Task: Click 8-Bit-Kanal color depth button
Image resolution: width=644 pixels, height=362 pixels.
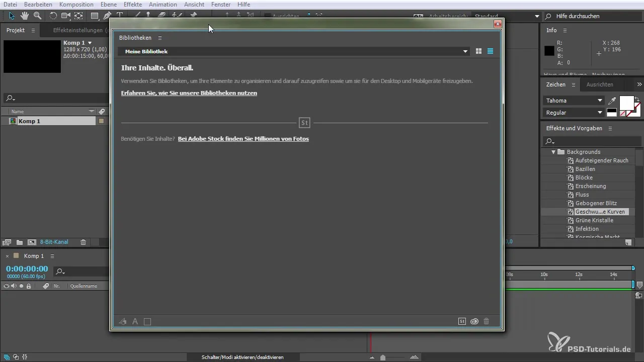Action: 54,242
